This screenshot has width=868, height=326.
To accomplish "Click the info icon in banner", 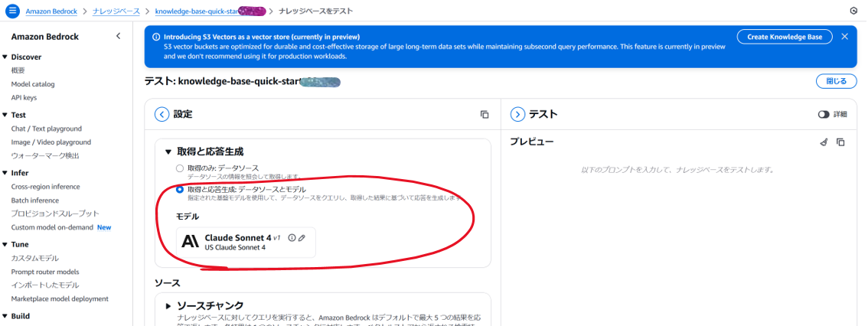I will click(155, 37).
